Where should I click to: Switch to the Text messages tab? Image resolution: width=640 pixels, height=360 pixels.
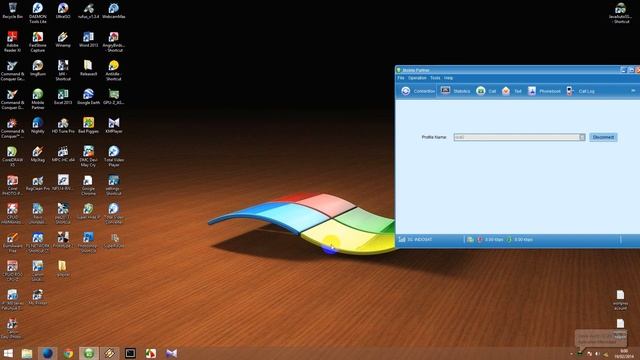[511, 91]
